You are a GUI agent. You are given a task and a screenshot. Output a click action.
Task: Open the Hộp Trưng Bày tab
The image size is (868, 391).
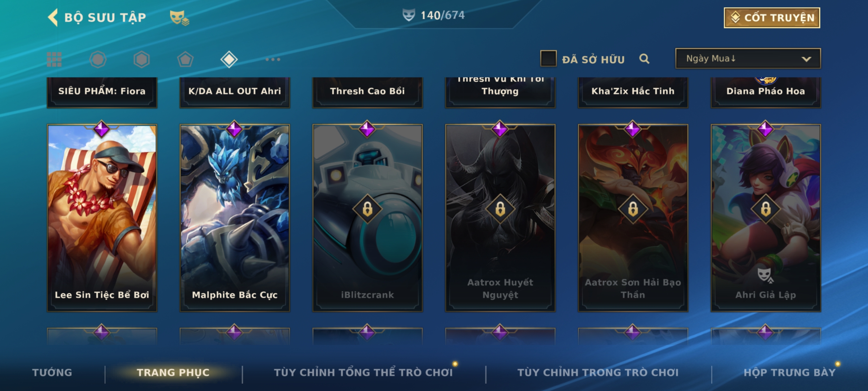click(790, 372)
